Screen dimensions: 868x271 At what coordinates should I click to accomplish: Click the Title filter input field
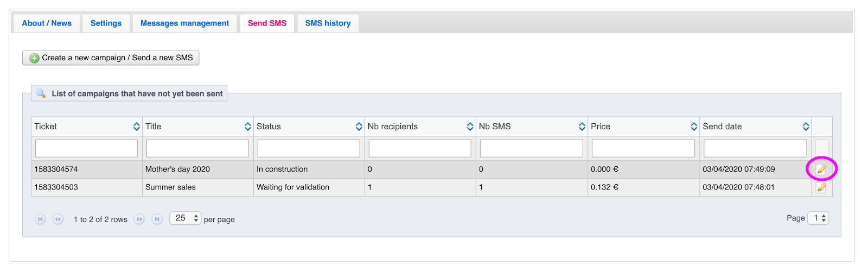click(197, 148)
